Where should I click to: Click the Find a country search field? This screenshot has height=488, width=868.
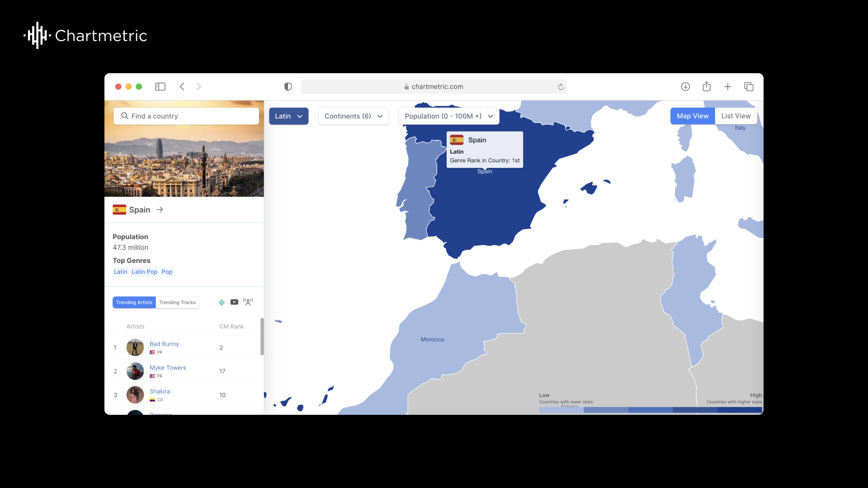(x=187, y=116)
